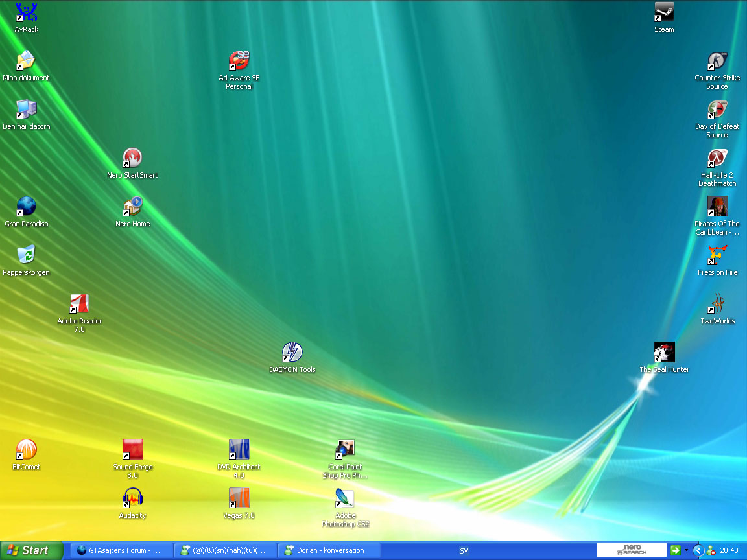The image size is (747, 560).
Task: Switch to the Dorian - konversation taskbar window
Action: 329,550
